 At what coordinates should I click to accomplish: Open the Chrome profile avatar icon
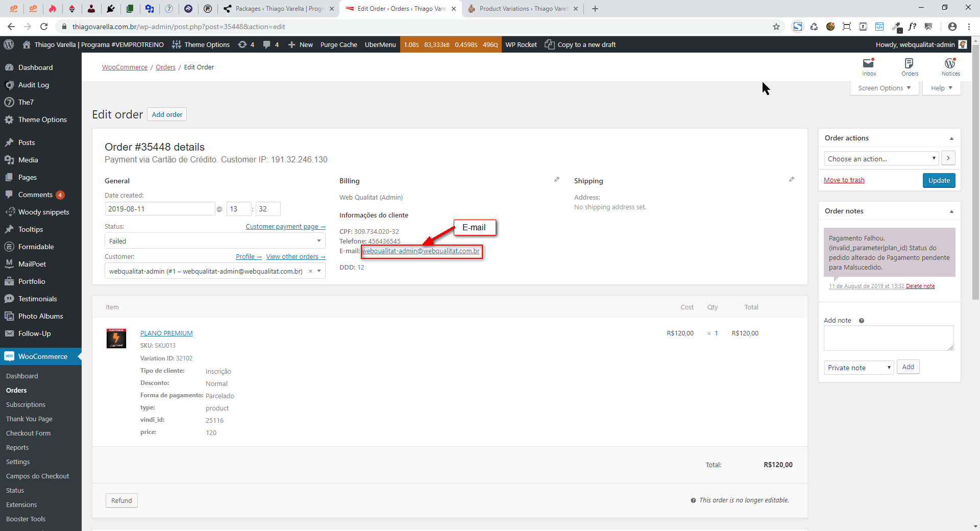point(952,27)
